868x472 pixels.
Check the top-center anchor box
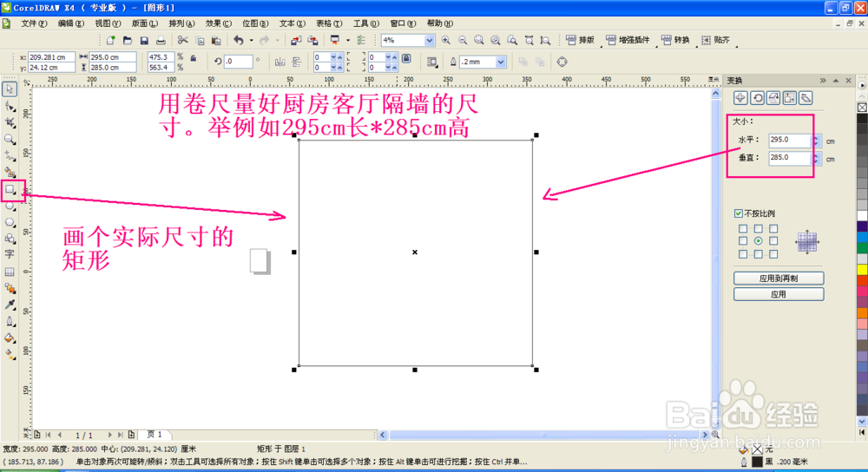(758, 228)
